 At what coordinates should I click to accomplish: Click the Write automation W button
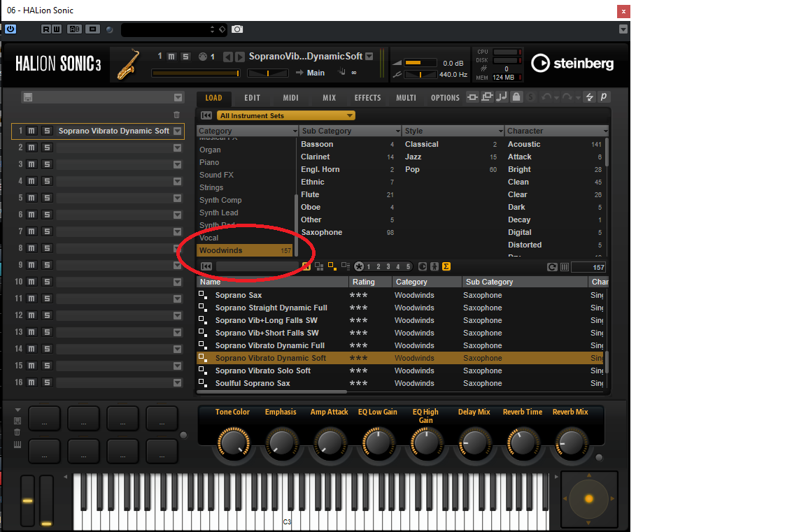click(x=57, y=29)
